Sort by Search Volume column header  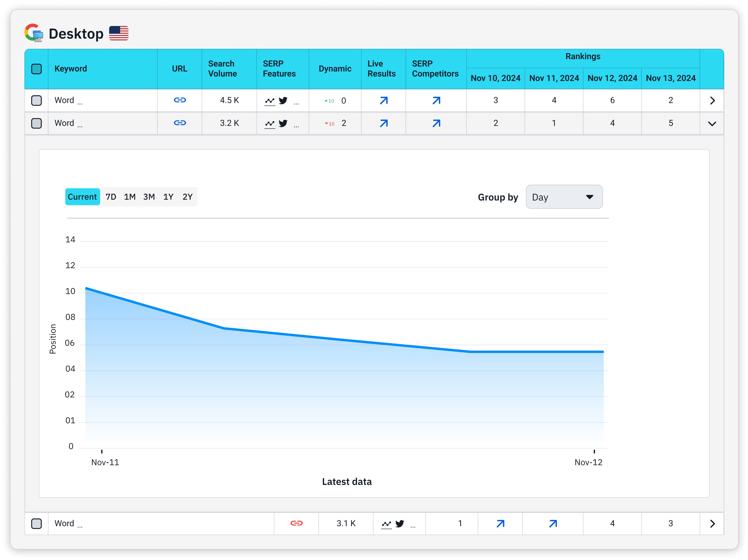tap(222, 69)
